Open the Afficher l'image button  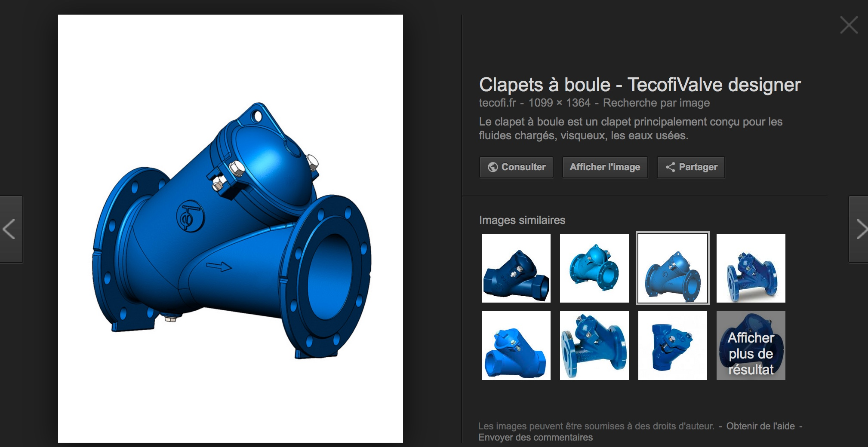point(605,167)
